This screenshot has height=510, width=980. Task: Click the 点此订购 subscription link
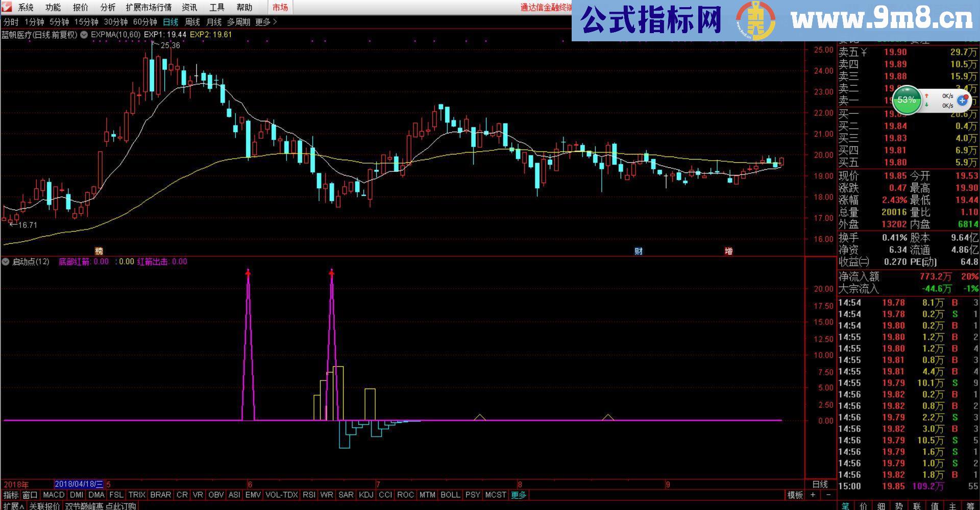(121, 505)
